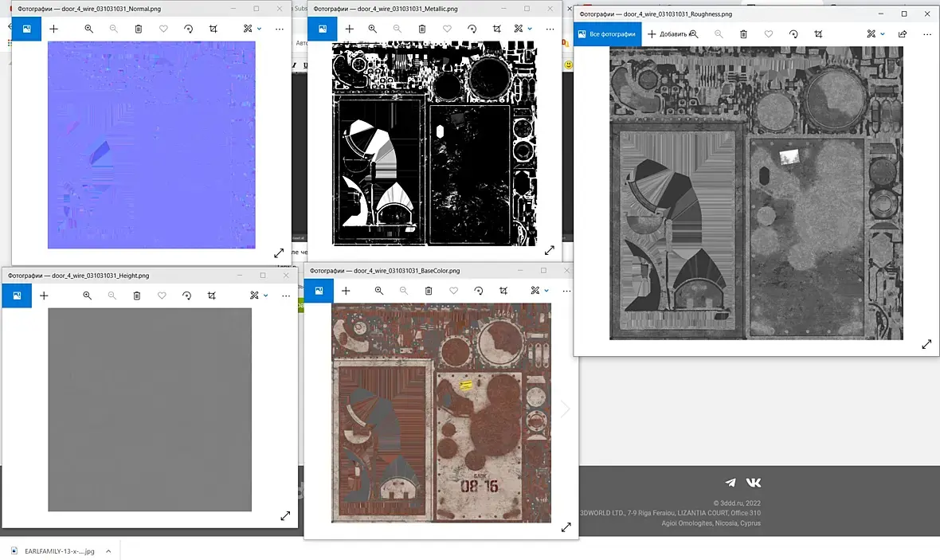The height and width of the screenshot is (560, 940).
Task: Crop the Metallic.png image
Action: tap(496, 29)
